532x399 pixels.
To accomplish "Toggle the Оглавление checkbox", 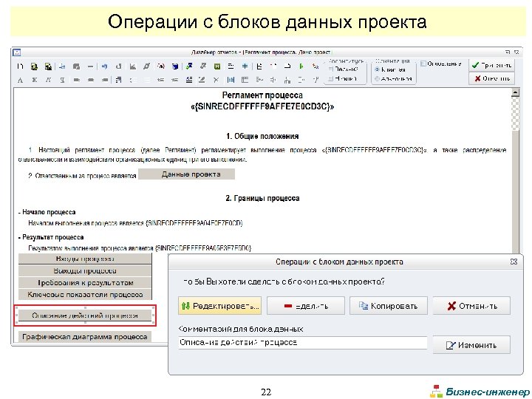I will (x=423, y=64).
